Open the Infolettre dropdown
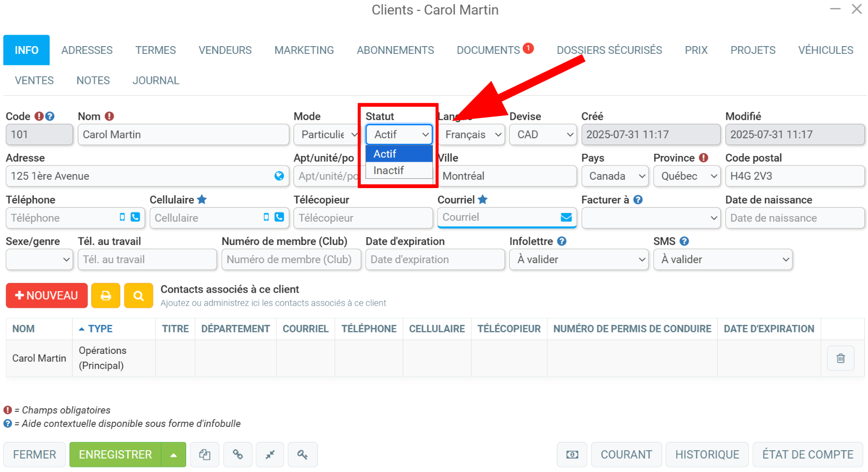 pos(579,260)
